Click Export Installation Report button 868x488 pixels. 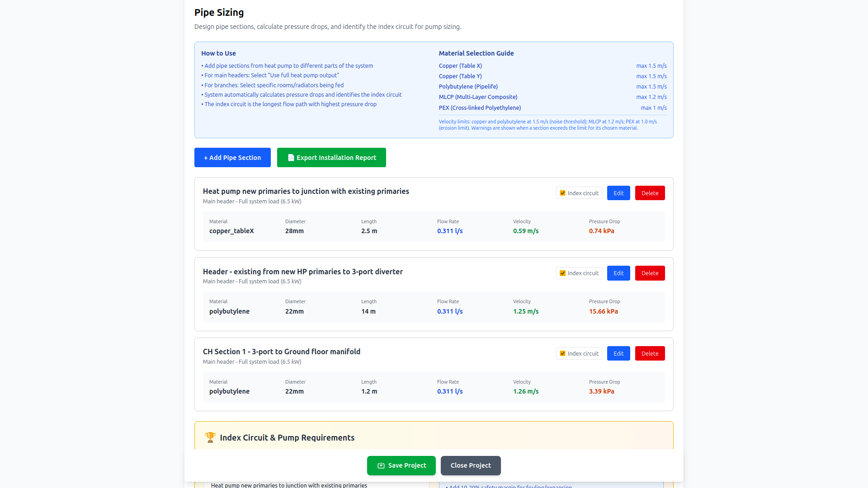pyautogui.click(x=331, y=158)
